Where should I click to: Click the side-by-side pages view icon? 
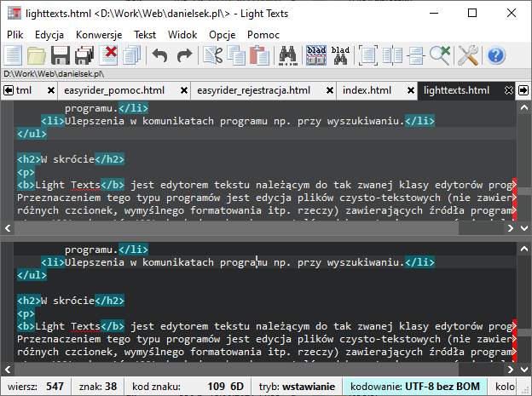[392, 55]
